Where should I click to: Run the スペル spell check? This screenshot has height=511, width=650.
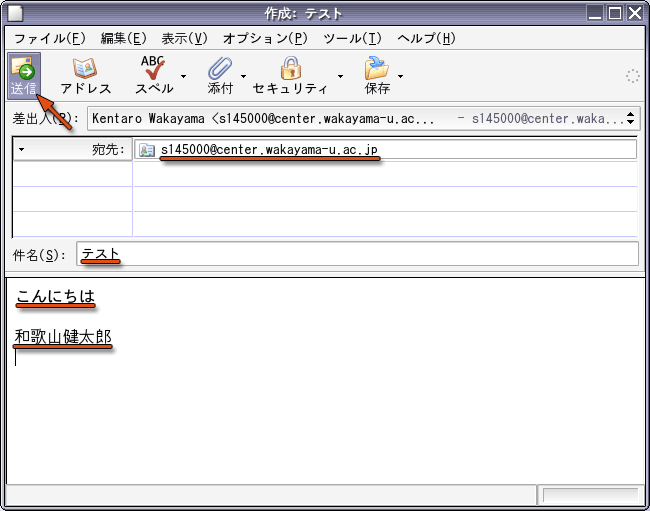(154, 76)
